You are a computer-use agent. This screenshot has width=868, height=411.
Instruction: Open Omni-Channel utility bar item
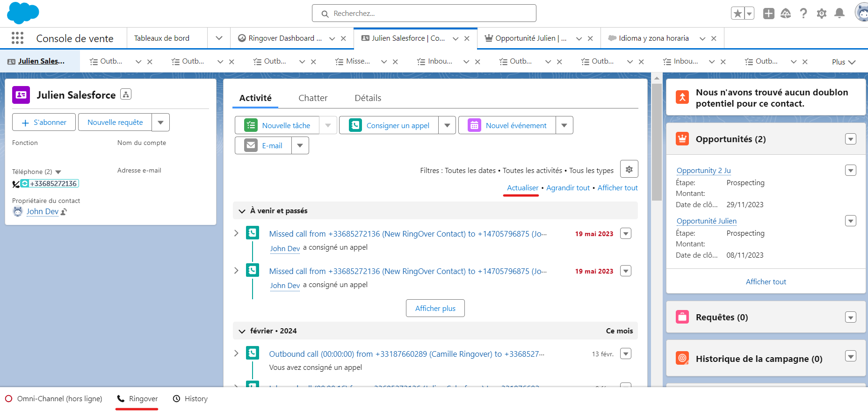point(54,399)
